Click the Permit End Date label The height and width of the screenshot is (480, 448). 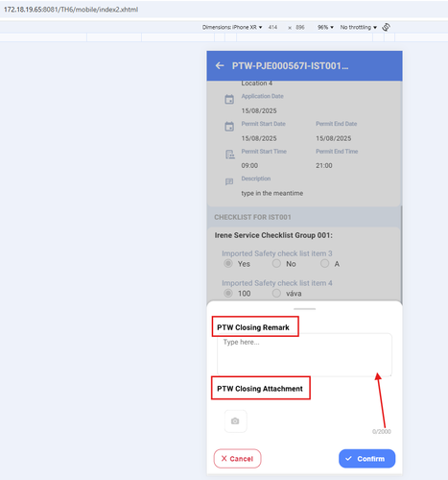tap(337, 124)
